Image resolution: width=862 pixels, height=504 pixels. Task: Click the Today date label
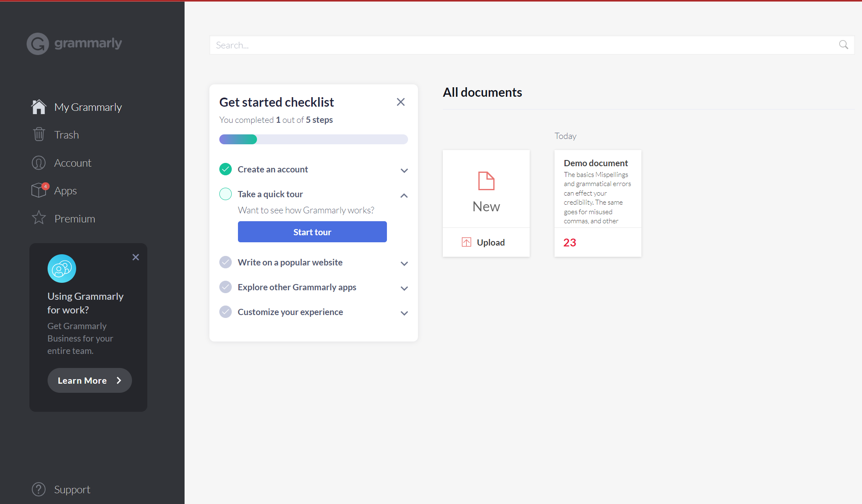pyautogui.click(x=565, y=136)
